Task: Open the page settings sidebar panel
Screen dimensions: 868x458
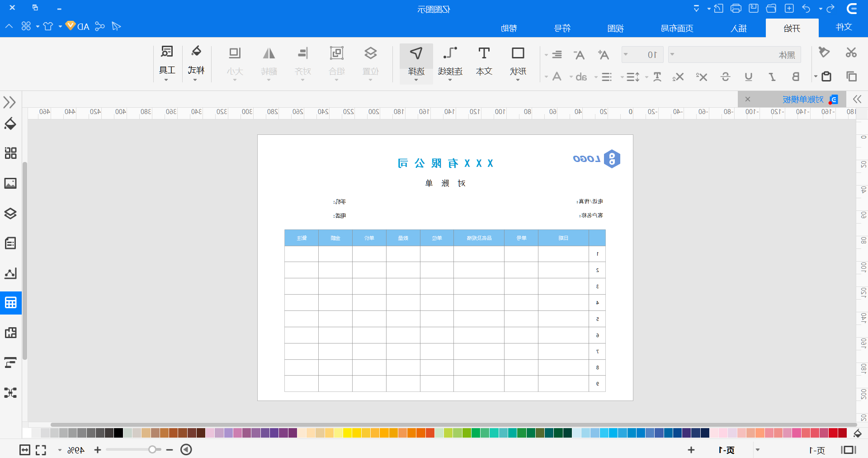Action: point(10,243)
